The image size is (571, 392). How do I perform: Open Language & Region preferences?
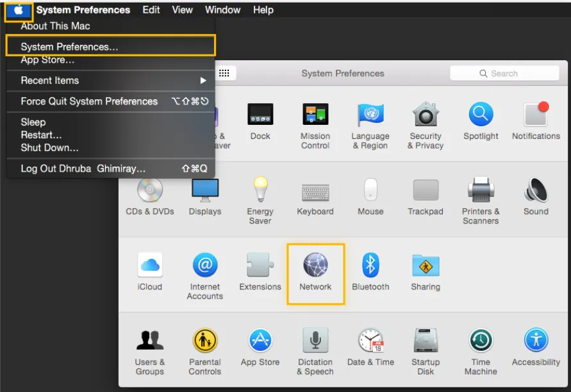[370, 126]
